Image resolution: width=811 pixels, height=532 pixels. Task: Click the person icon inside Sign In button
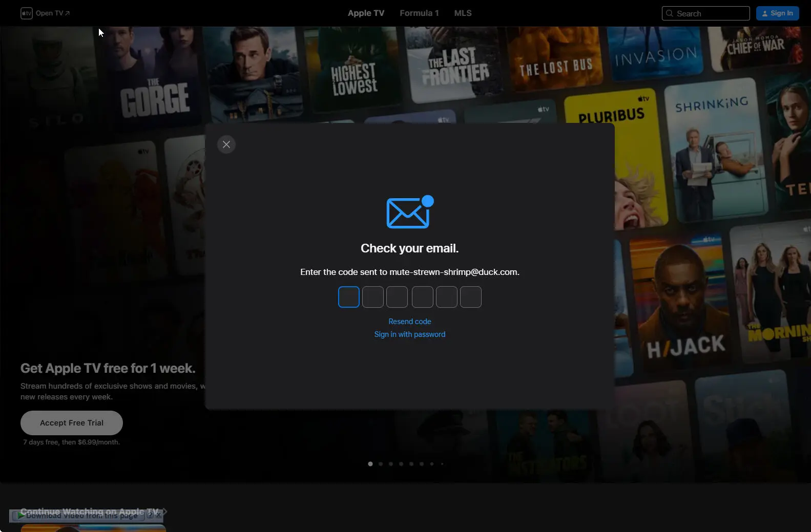tap(765, 13)
